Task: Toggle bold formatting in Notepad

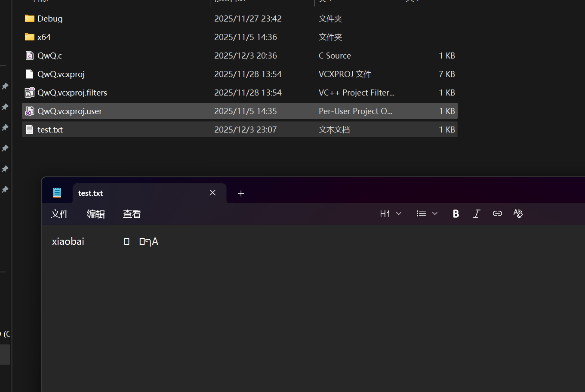Action: pyautogui.click(x=456, y=213)
